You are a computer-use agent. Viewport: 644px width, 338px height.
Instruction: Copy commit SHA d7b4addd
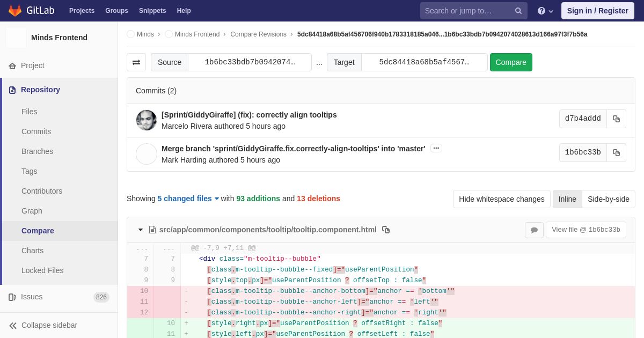pyautogui.click(x=616, y=119)
